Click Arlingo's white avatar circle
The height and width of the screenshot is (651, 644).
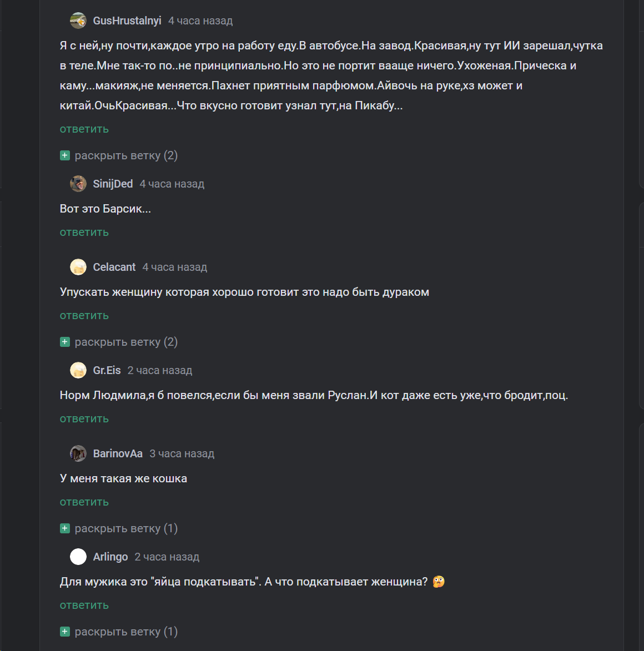tap(78, 557)
